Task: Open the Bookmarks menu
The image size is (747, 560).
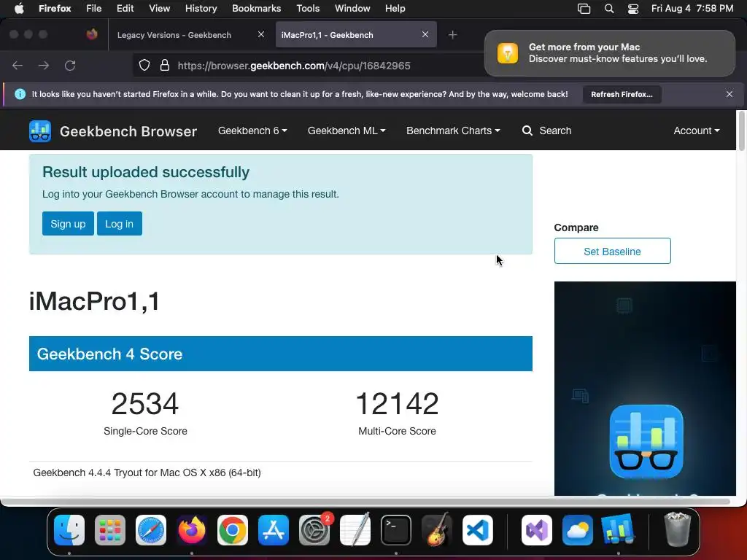Action: tap(256, 9)
